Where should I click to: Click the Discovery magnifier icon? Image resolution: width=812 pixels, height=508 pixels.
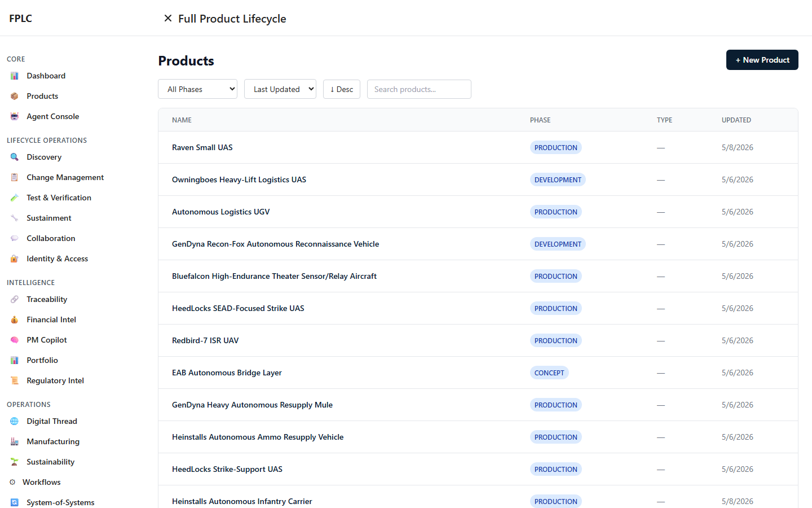tap(15, 157)
